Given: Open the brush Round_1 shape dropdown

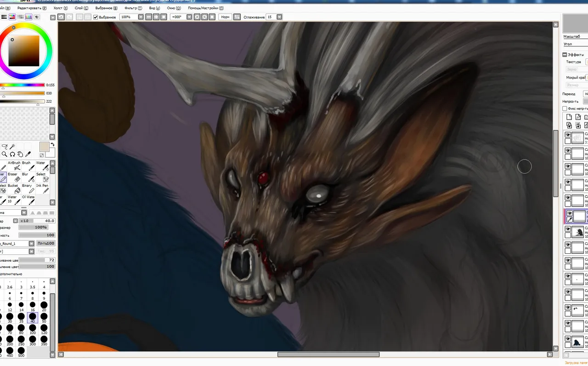Looking at the screenshot, I should pos(31,244).
